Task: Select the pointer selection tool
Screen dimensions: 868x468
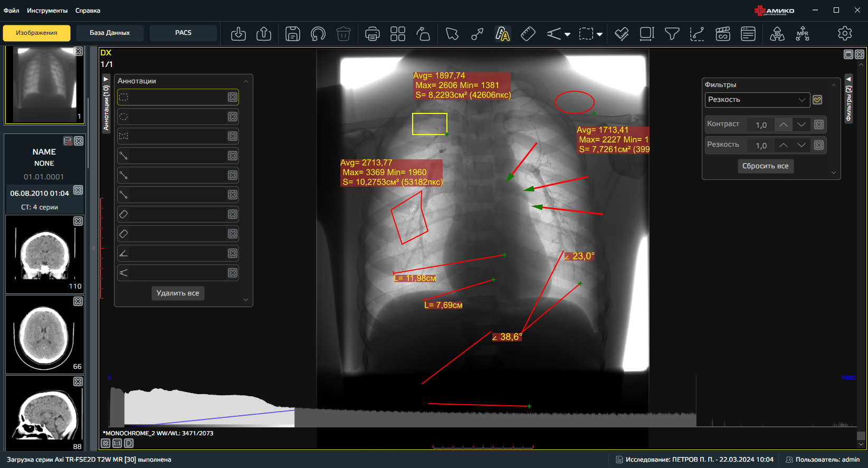Action: 452,34
